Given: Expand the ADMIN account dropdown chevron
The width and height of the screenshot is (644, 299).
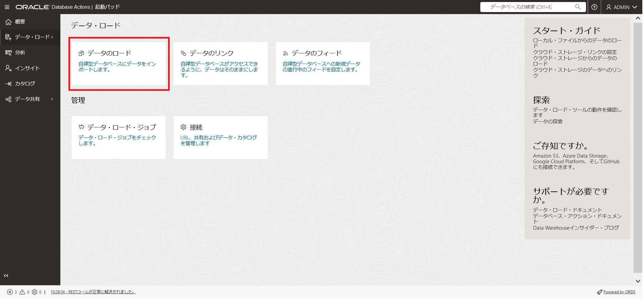Looking at the screenshot, I should tap(635, 7).
